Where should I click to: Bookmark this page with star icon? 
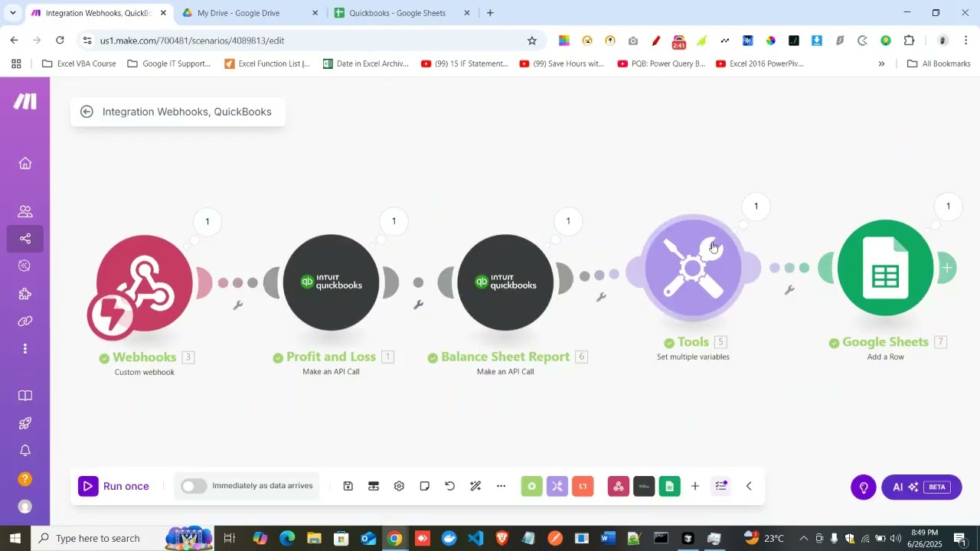[x=532, y=41]
